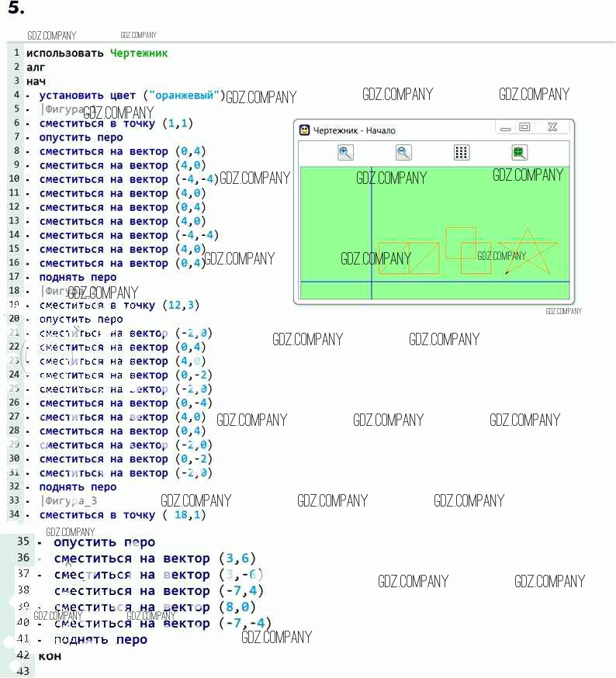
Task: Minimize the Чертежник window
Action: [506, 128]
